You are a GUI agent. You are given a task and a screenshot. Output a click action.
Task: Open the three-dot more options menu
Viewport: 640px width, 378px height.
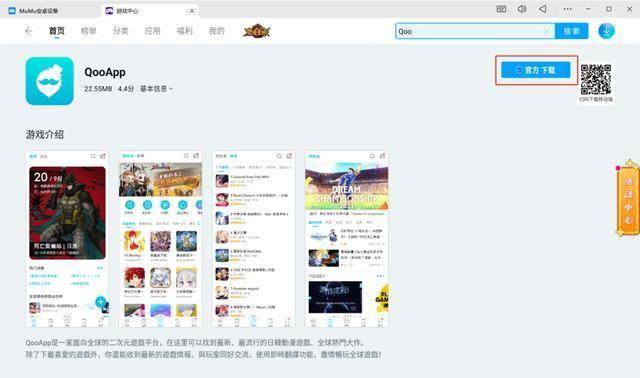point(567,9)
